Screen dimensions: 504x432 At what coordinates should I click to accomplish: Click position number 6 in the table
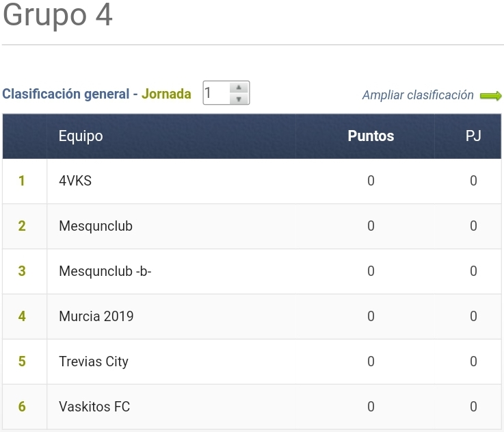point(22,407)
